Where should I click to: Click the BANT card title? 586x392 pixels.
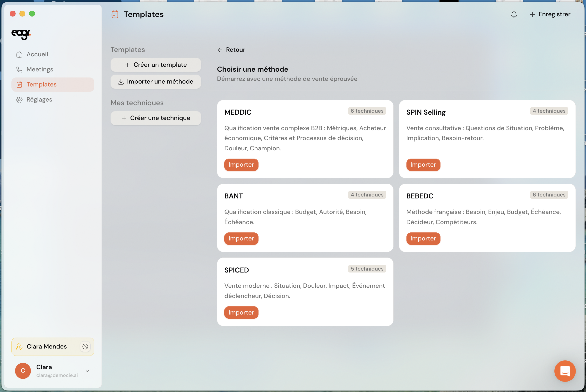click(233, 196)
